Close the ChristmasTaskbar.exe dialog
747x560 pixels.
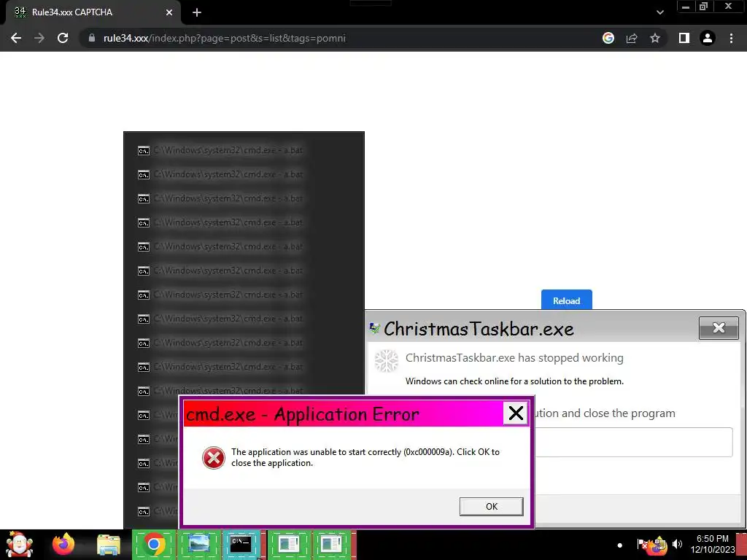[719, 327]
